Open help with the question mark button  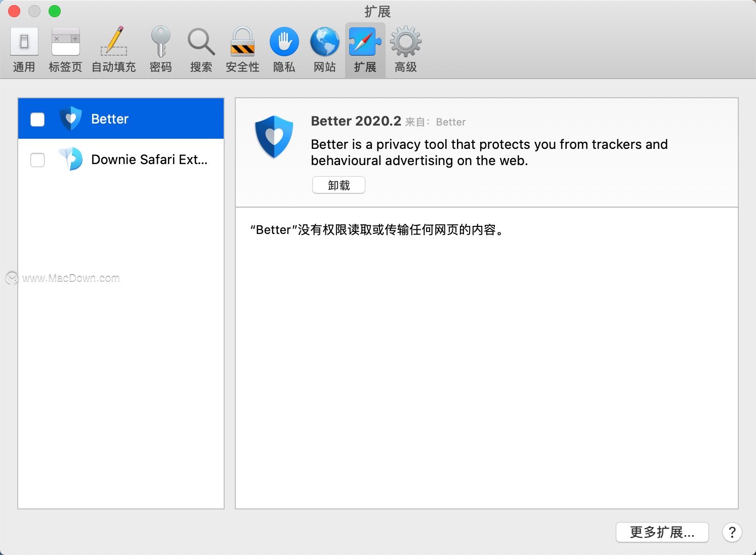click(x=732, y=532)
